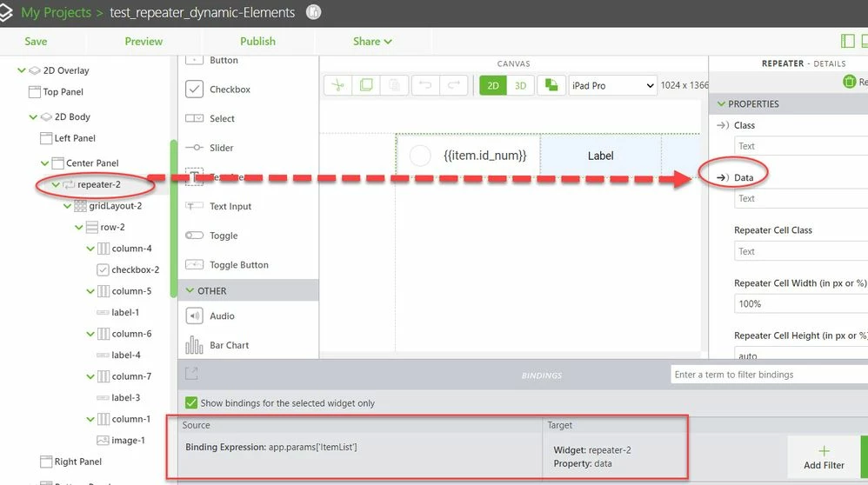This screenshot has width=868, height=485.
Task: Collapse the gridLayout-2 tree node
Action: (68, 206)
